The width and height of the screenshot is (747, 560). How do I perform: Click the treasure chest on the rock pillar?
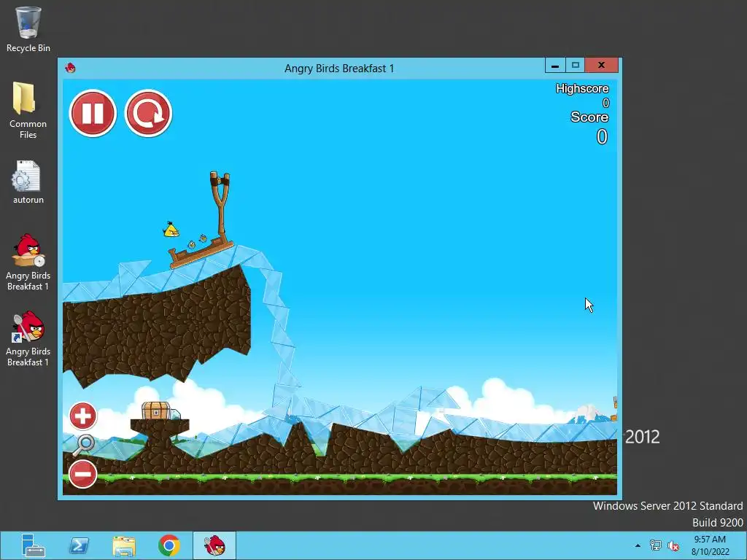(x=156, y=411)
